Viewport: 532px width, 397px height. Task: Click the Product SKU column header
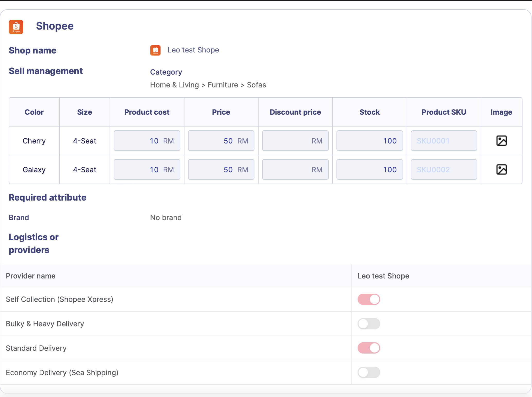[x=444, y=112]
